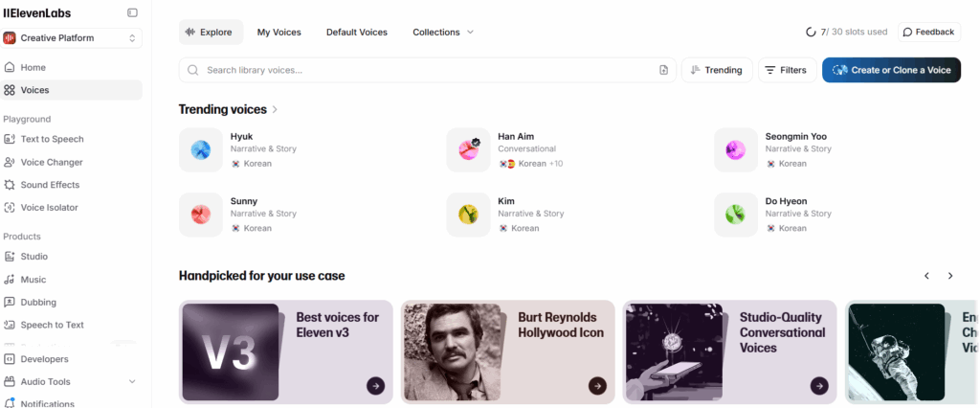Click Create or Clone a Voice

click(x=891, y=70)
